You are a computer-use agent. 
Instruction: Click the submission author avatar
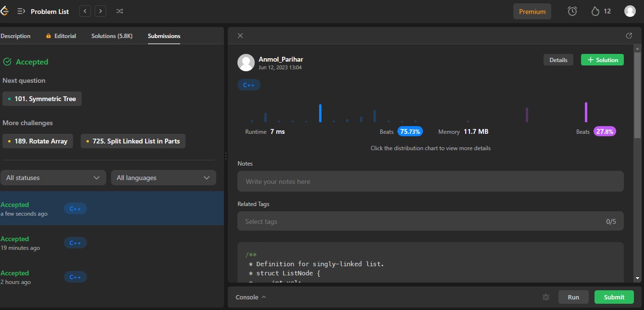(x=246, y=63)
